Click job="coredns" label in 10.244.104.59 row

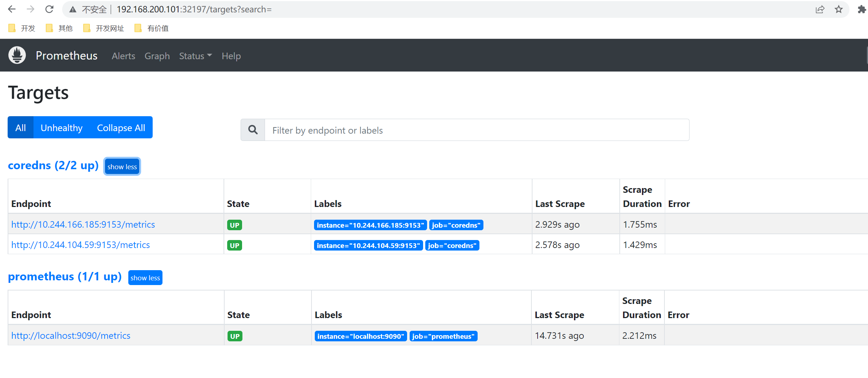[x=452, y=245]
